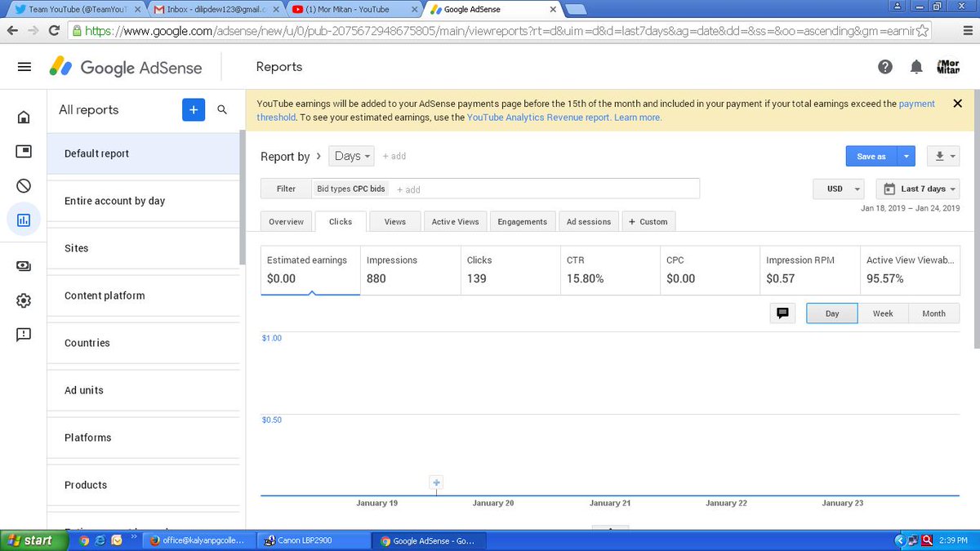Click the Google AdSense logo
This screenshot has height=551, width=980.
(125, 67)
